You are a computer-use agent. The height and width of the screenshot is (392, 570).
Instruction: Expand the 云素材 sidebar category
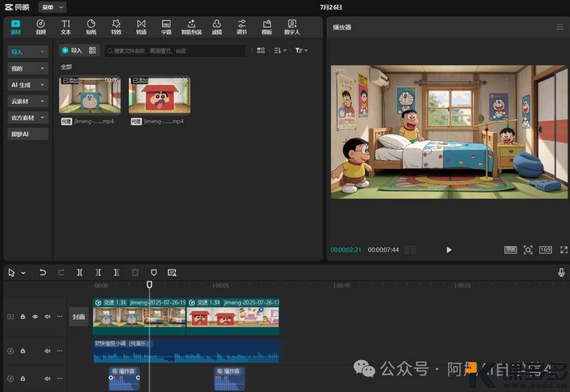pos(27,101)
